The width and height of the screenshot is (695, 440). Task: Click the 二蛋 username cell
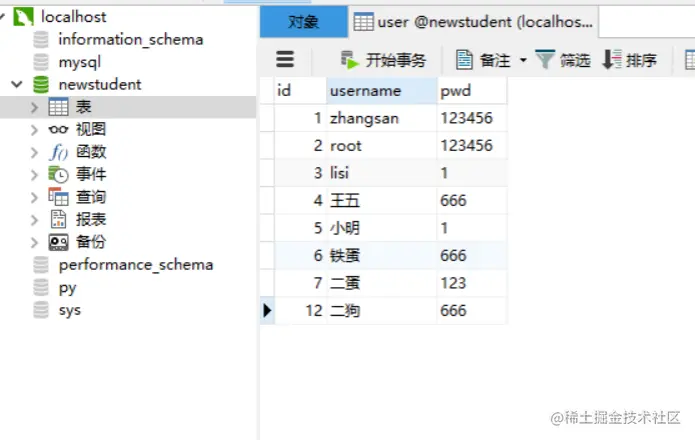point(382,283)
